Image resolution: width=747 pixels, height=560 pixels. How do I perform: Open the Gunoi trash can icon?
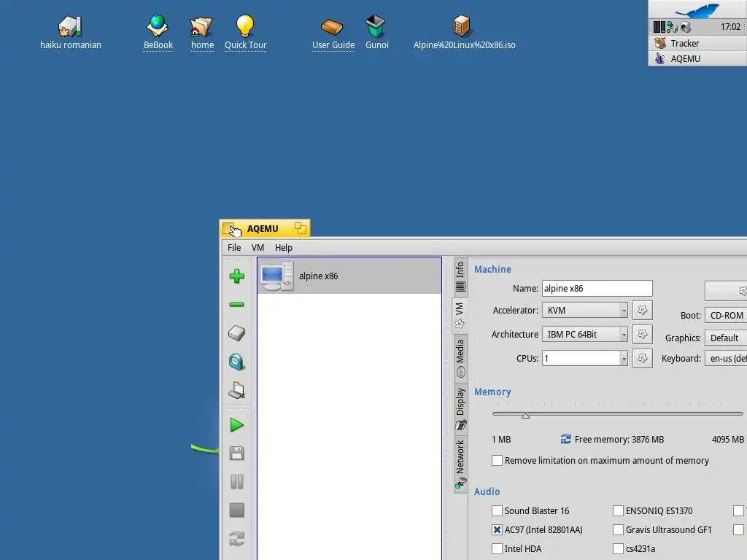pos(376,33)
